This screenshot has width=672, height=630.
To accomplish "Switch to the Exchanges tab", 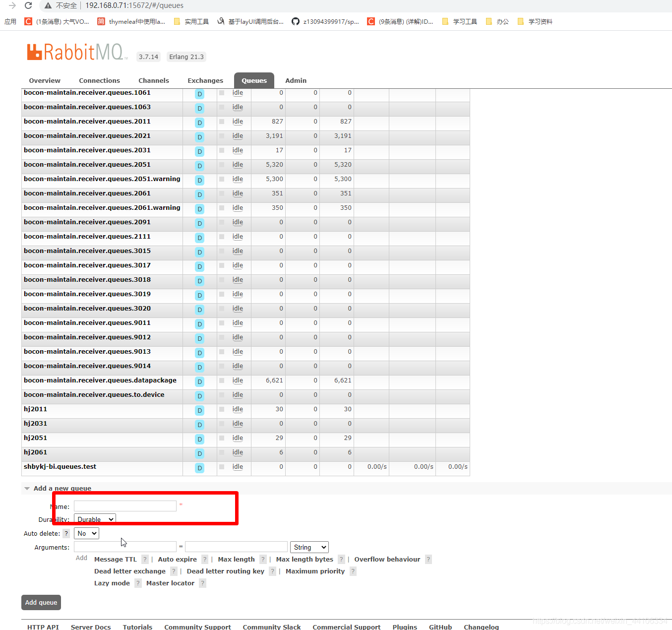I will 205,81.
